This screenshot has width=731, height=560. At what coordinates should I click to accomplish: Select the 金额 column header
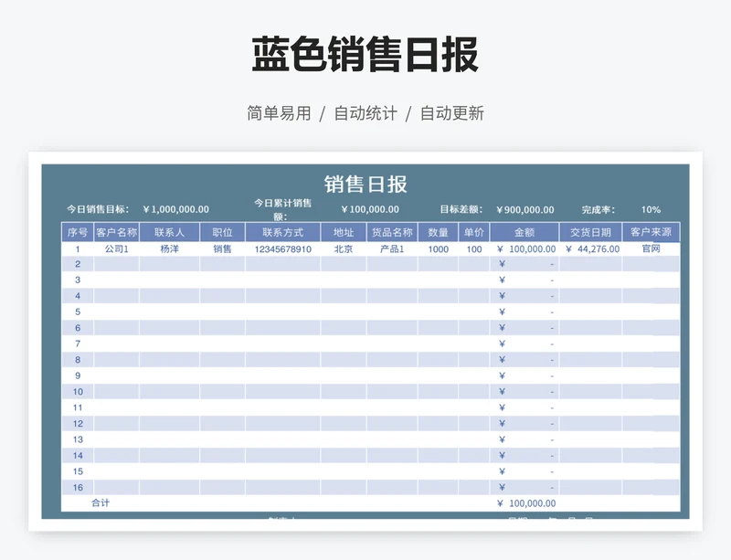tap(524, 232)
